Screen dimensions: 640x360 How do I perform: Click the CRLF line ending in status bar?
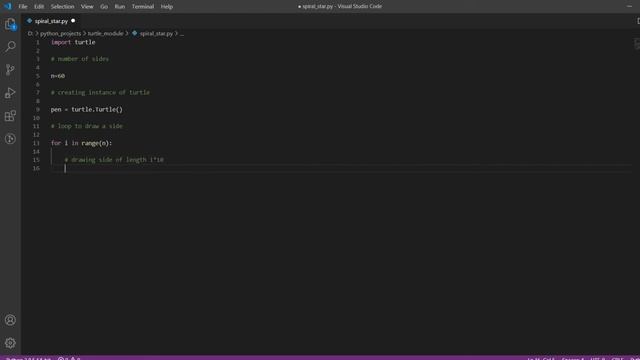618,358
